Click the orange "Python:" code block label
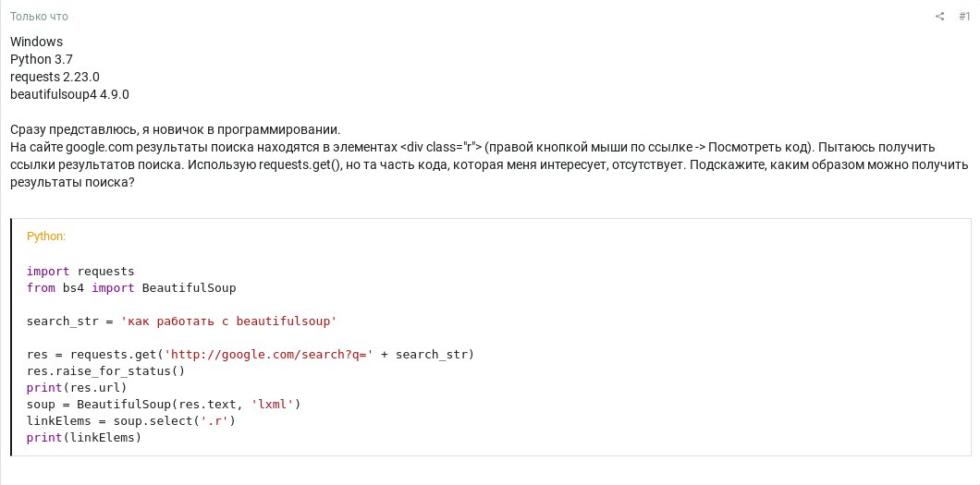 pos(46,236)
